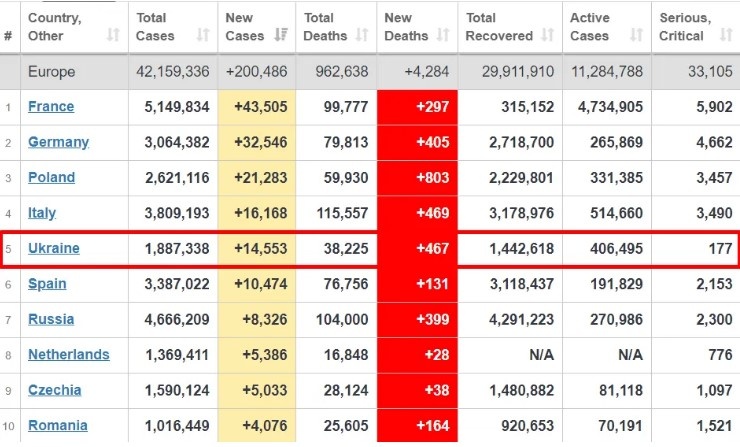Image resolution: width=740 pixels, height=447 pixels.
Task: Select Poland total cases 2,621,116
Action: click(x=177, y=177)
